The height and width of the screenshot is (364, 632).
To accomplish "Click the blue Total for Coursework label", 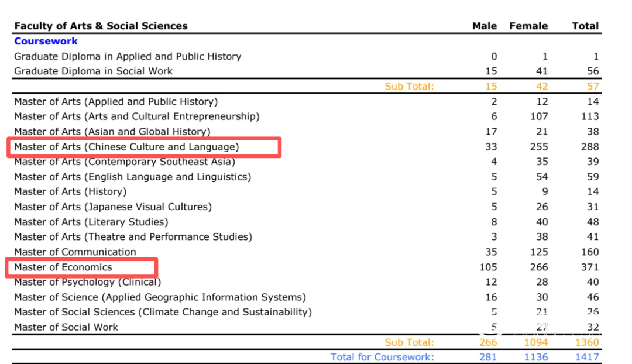I will [x=382, y=357].
